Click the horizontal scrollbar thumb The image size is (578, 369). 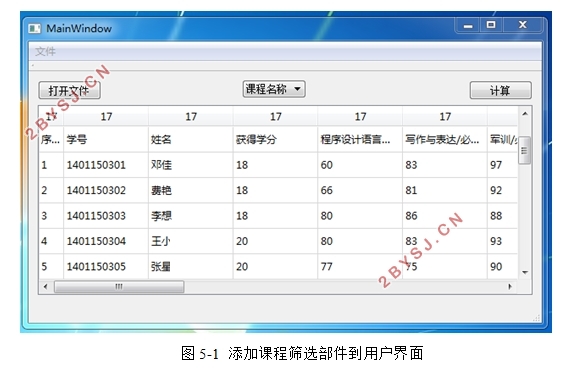pyautogui.click(x=119, y=286)
